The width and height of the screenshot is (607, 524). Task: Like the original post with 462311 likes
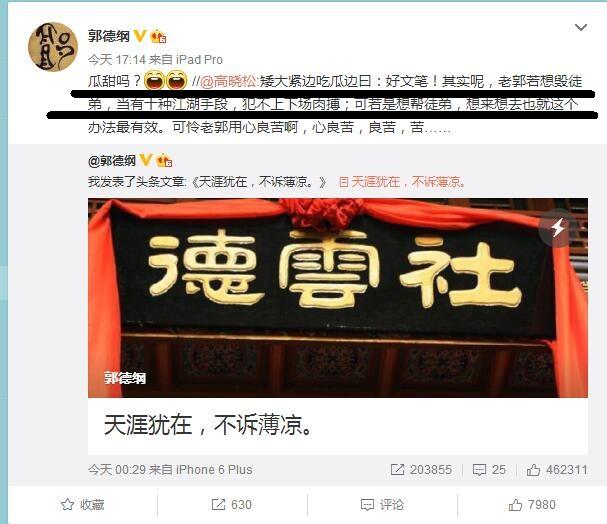(x=557, y=470)
